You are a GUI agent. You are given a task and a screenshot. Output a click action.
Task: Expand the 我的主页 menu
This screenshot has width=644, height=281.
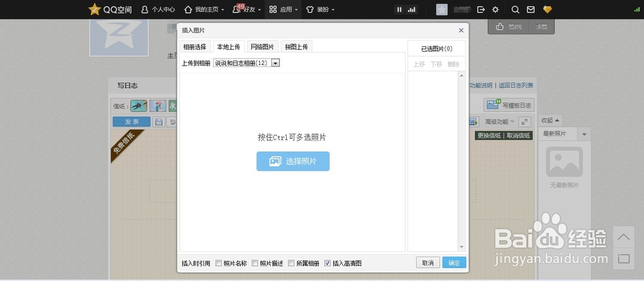204,10
